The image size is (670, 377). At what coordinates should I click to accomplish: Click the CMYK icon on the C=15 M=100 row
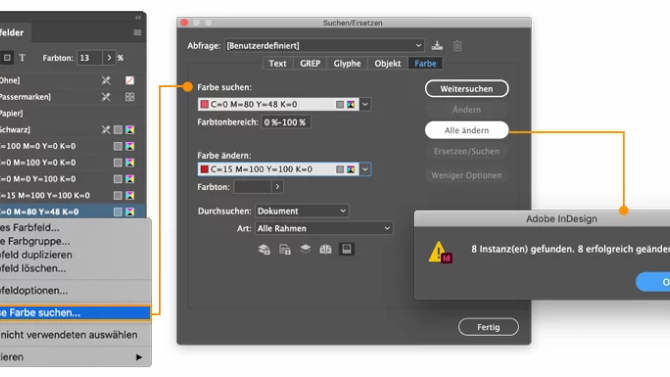pos(129,195)
